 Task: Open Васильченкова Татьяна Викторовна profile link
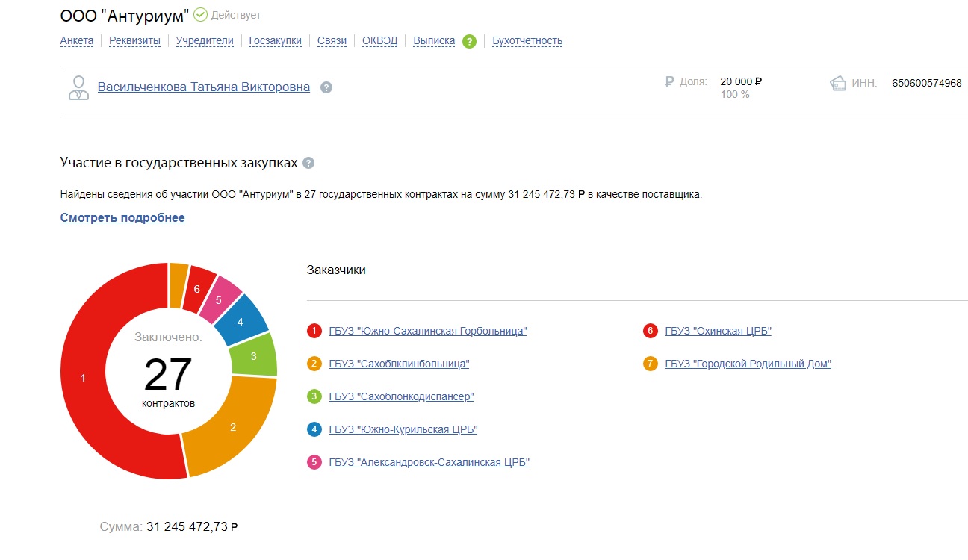[x=203, y=87]
